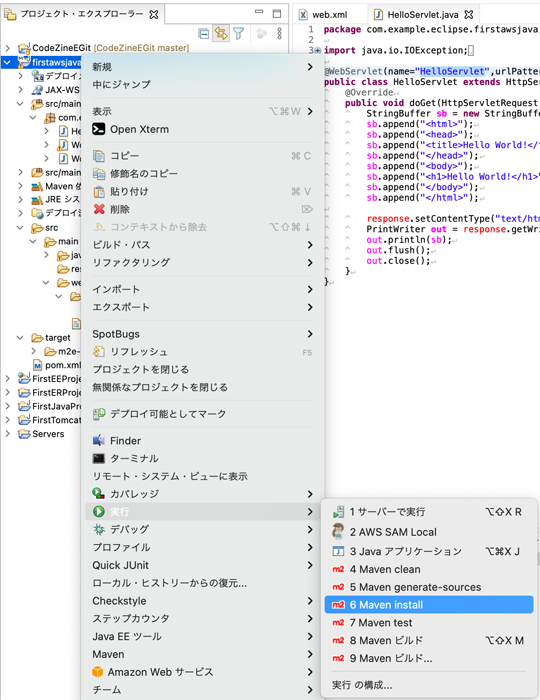The image size is (540, 700).
Task: Collapse the firstawsjava project node
Action: coord(8,62)
